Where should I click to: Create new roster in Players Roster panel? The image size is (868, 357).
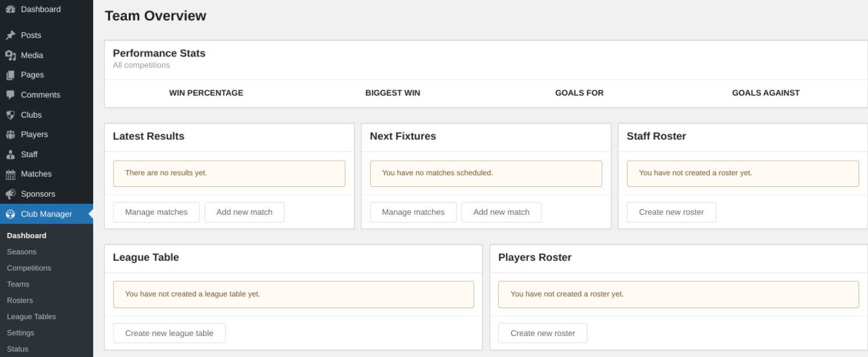[542, 333]
